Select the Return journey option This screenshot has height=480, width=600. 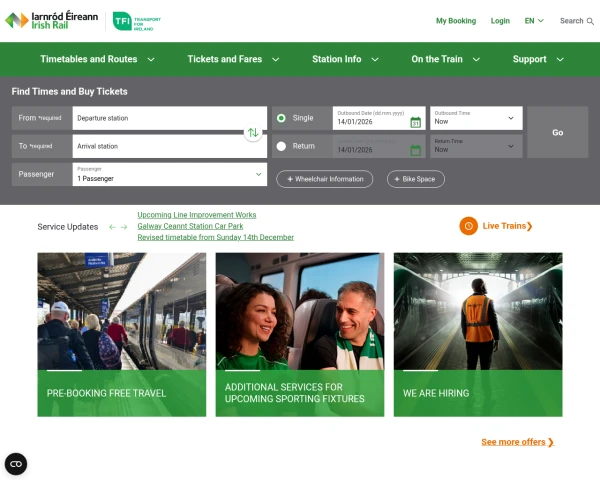[x=281, y=146]
